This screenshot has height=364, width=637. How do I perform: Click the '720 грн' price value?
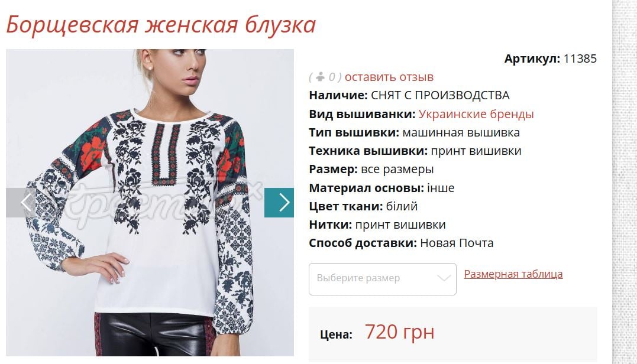tap(399, 332)
